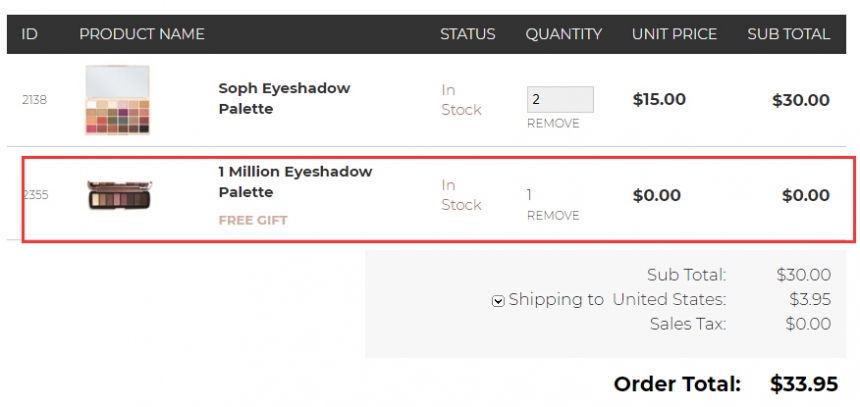Remove the 1 Million Eyeshadow Palette free gift
This screenshot has height=407, width=860.
coord(553,215)
